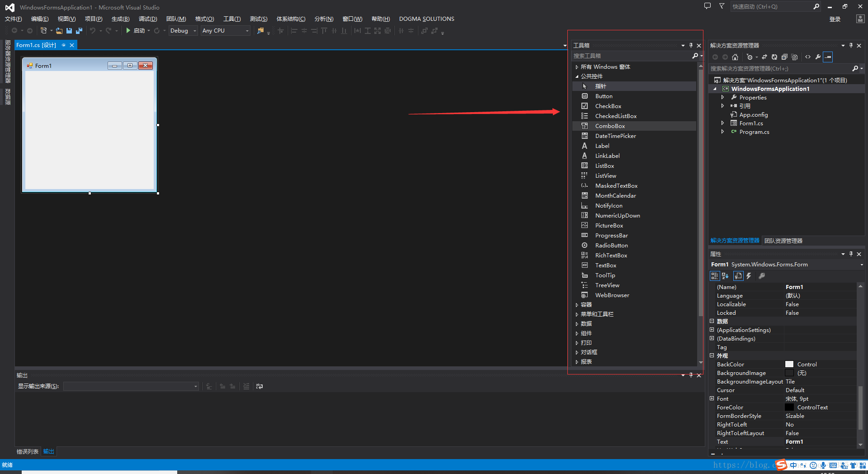Toggle the preview selected items button
The height and width of the screenshot is (474, 868).
point(828,57)
